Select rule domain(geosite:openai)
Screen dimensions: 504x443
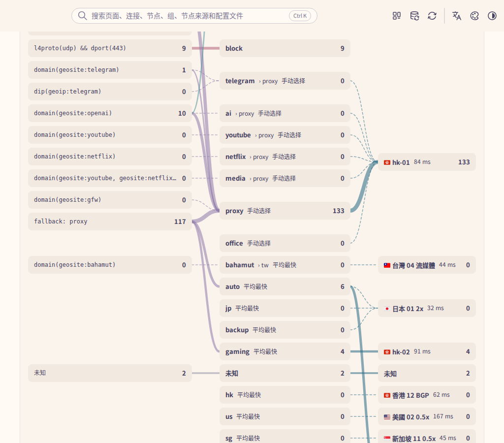(110, 113)
